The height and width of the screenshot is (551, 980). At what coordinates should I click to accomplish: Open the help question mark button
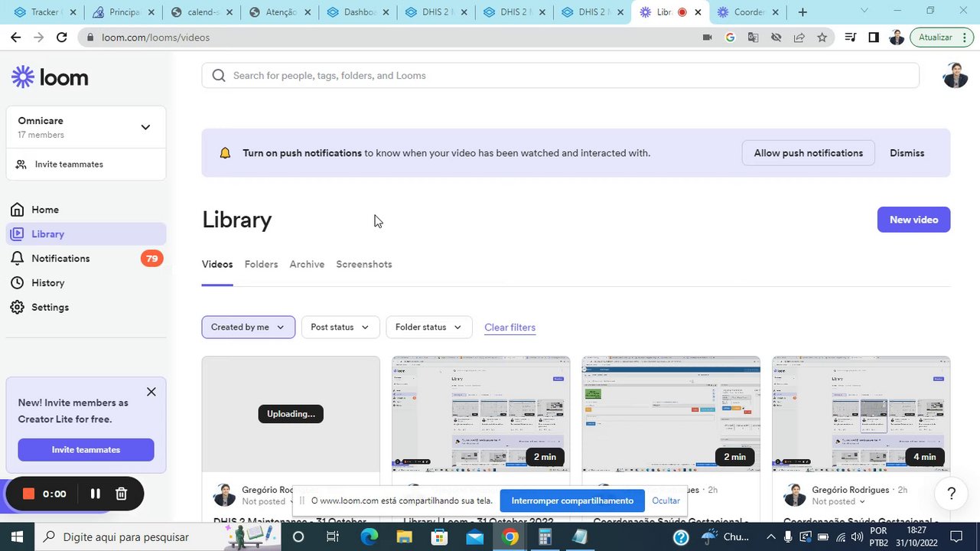click(951, 494)
